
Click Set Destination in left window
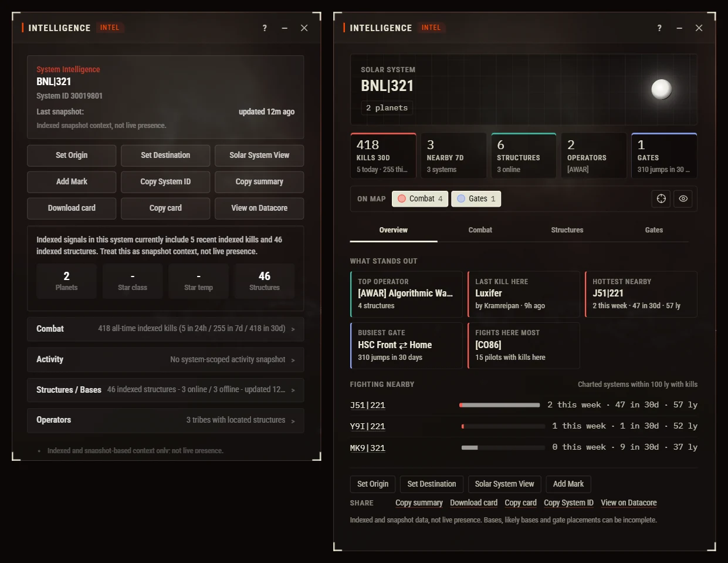tap(165, 156)
